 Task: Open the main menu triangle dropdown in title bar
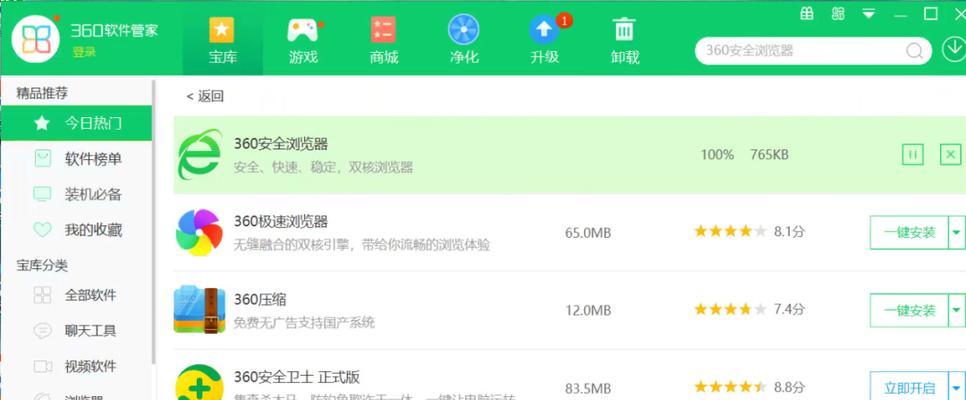coord(869,14)
